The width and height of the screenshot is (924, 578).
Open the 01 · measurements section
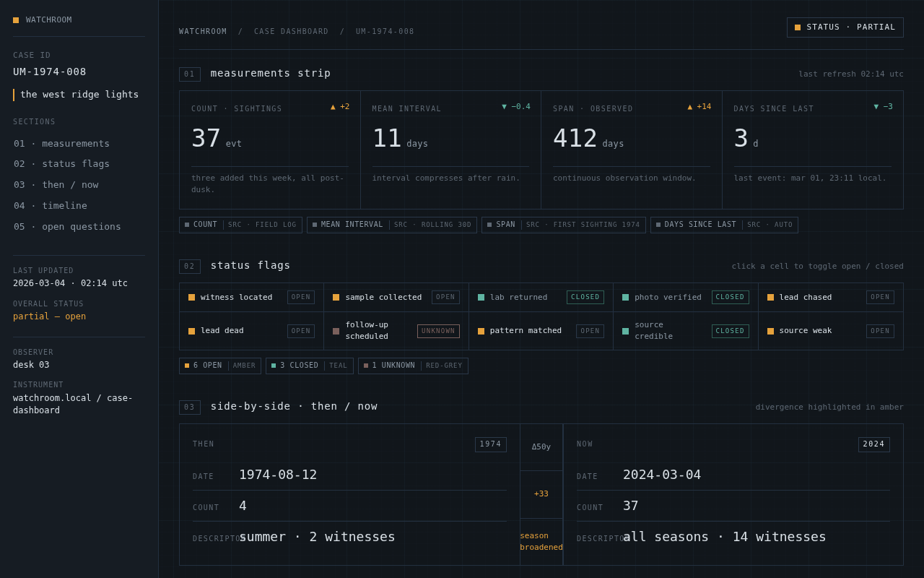[x=79, y=144]
